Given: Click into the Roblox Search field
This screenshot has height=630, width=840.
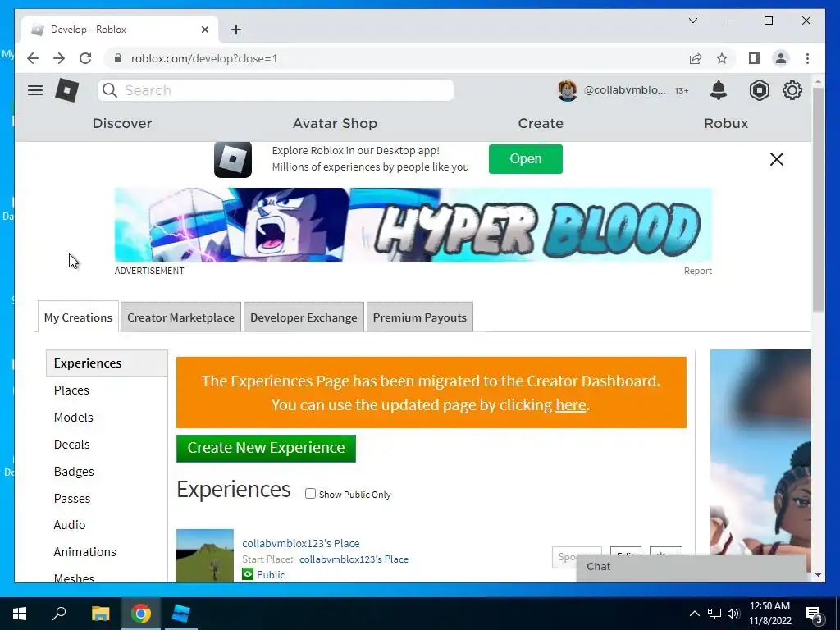Looking at the screenshot, I should [x=276, y=90].
